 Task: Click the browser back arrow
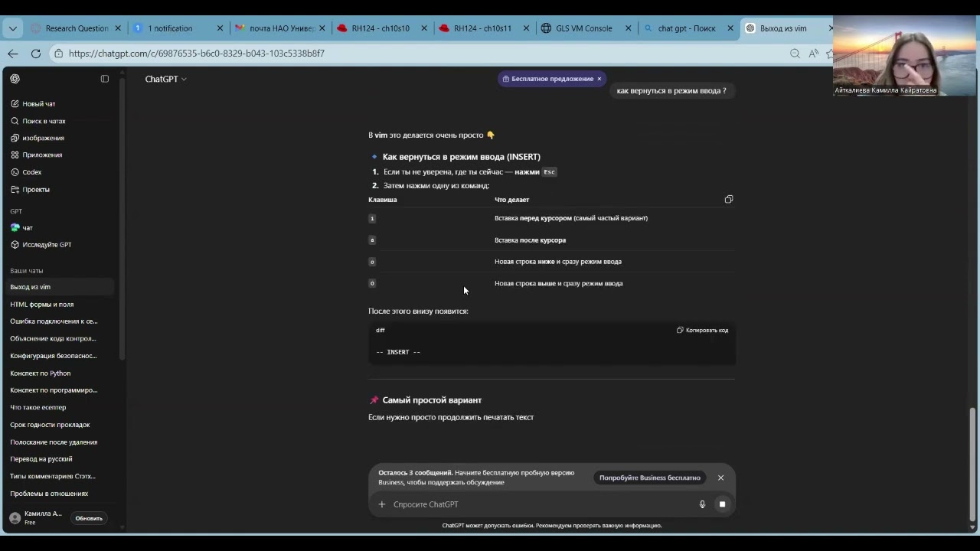coord(13,54)
